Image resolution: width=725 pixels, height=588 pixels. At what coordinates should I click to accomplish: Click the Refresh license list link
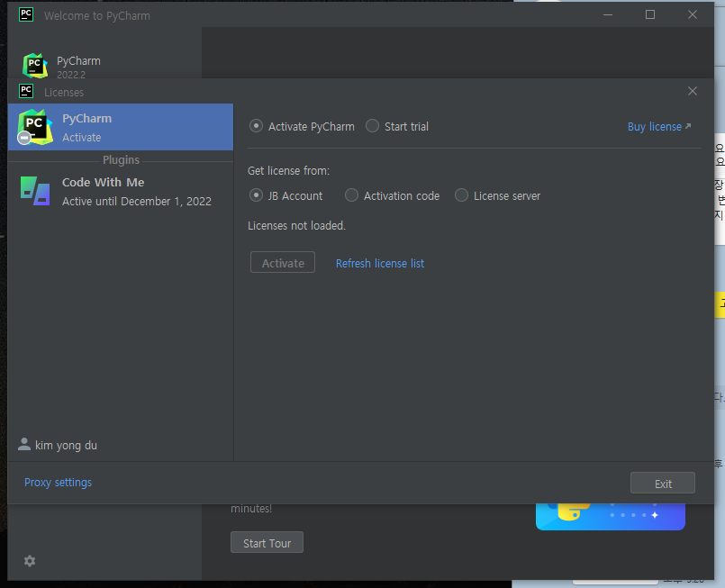(x=379, y=264)
